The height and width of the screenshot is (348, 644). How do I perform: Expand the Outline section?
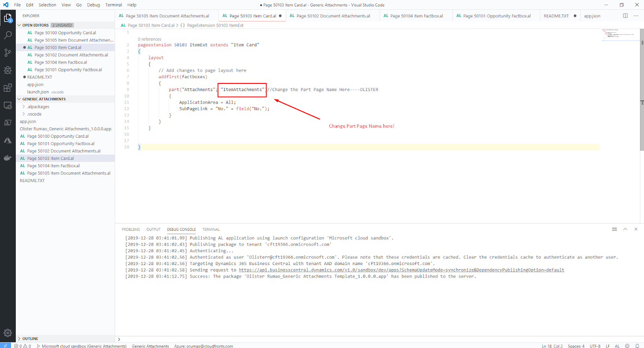pyautogui.click(x=19, y=339)
